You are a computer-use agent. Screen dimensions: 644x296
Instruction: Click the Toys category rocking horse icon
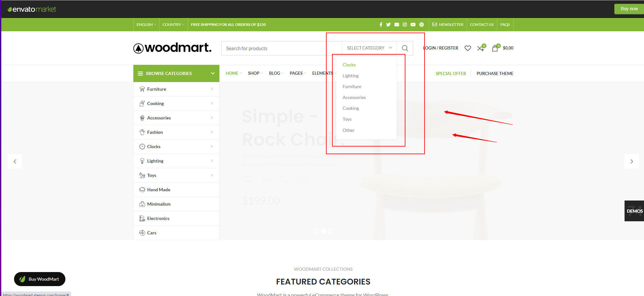pos(142,175)
